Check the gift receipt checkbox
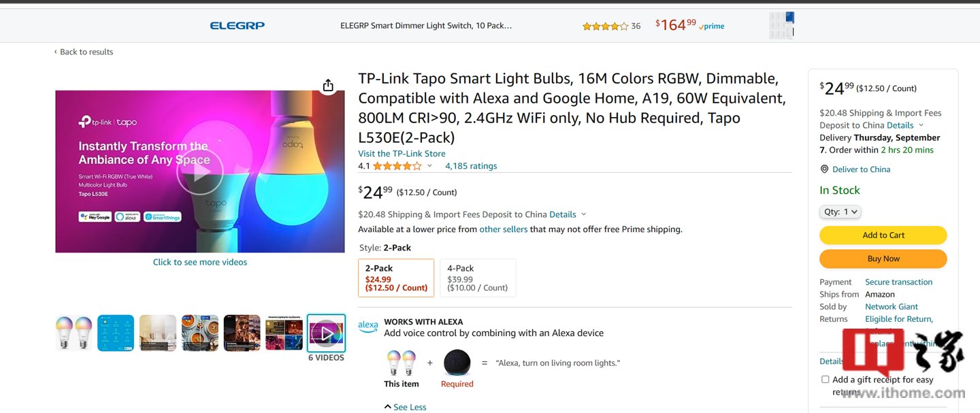This screenshot has height=413, width=980. pyautogui.click(x=825, y=380)
